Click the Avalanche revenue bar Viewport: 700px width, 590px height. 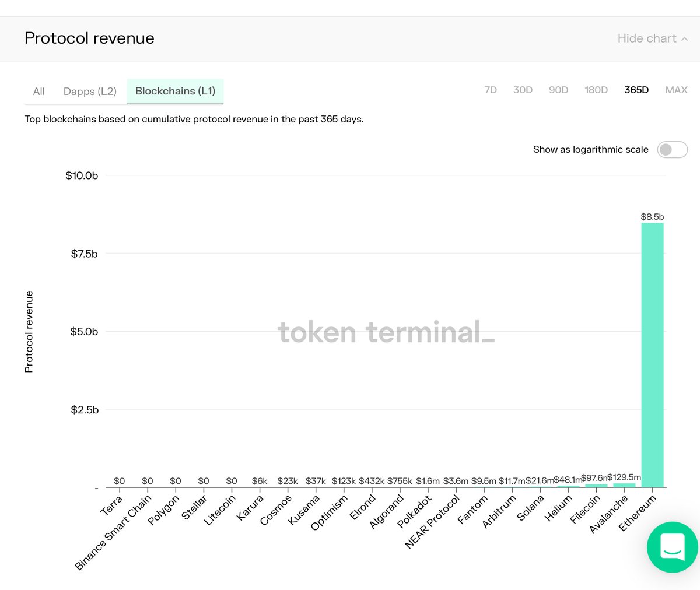point(624,485)
